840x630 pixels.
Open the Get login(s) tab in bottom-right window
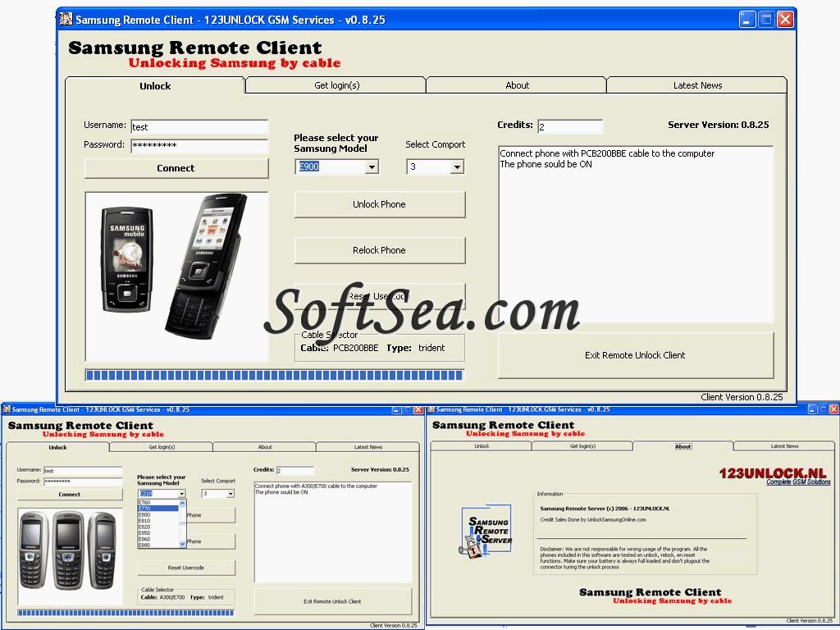[582, 446]
